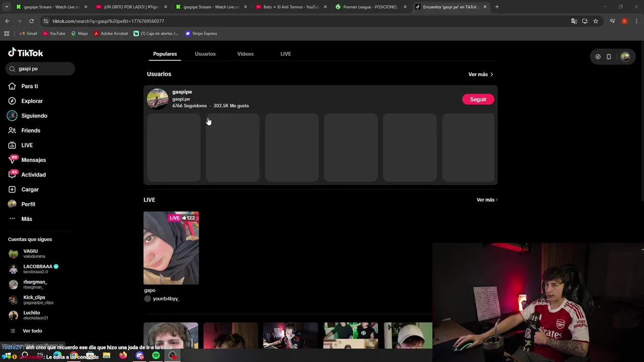Image resolution: width=644 pixels, height=362 pixels.
Task: Open Adobe Acrobat bookmark
Action: [x=111, y=33]
